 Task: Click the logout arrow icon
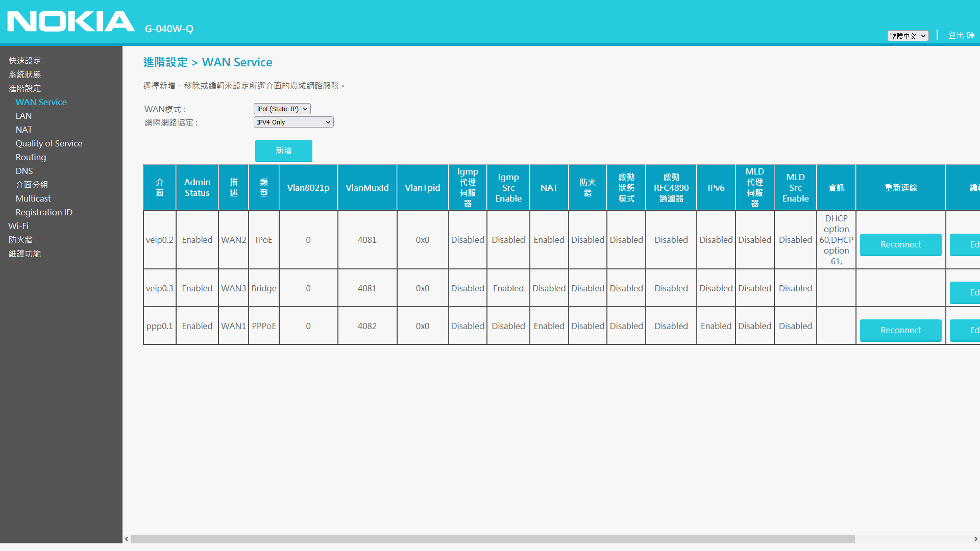coord(971,35)
